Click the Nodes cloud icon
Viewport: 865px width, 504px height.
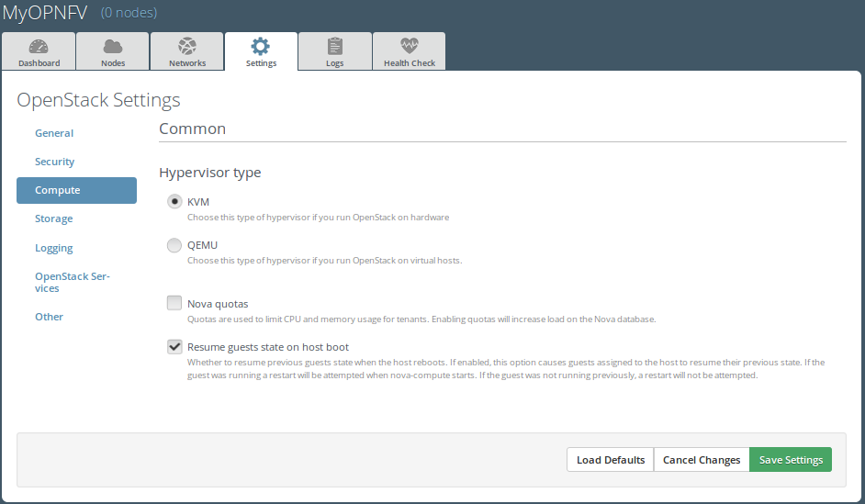coord(113,46)
